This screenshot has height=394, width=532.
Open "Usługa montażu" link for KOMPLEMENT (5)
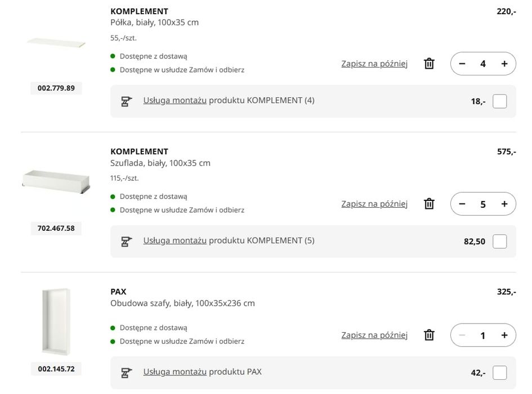point(175,240)
